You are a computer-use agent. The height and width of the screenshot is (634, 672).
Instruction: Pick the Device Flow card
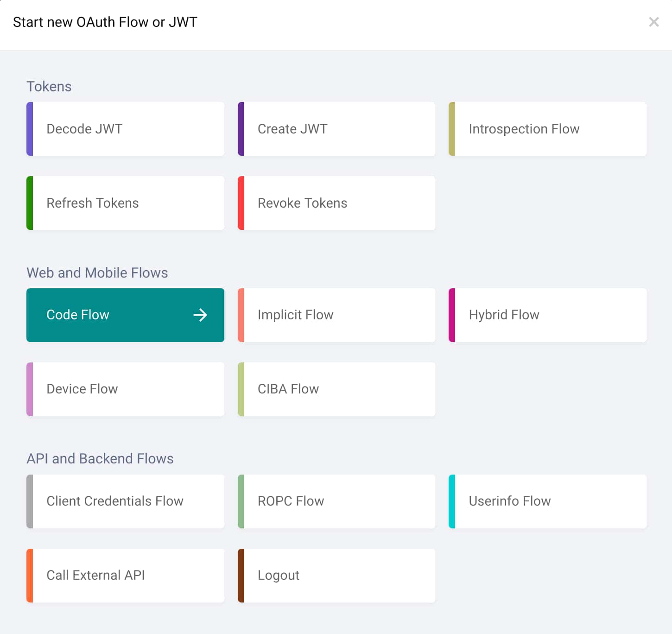point(125,389)
